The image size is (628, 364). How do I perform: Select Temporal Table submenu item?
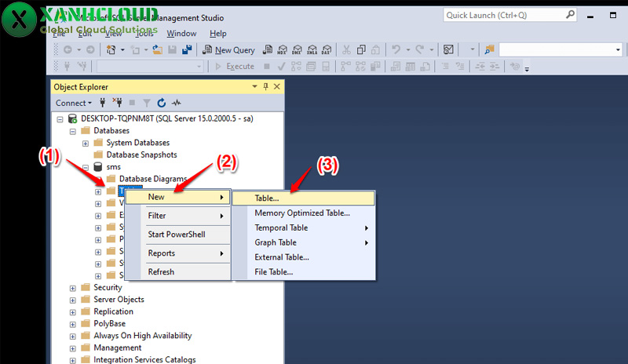point(304,227)
